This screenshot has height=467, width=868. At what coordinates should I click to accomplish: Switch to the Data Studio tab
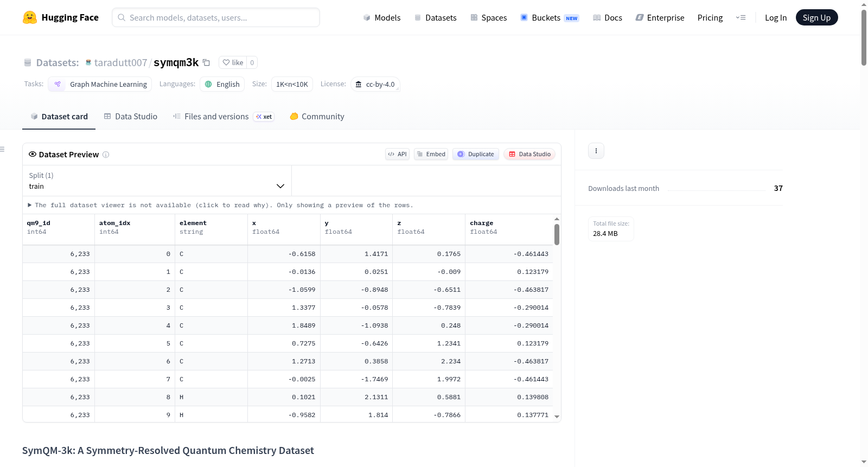pyautogui.click(x=131, y=117)
